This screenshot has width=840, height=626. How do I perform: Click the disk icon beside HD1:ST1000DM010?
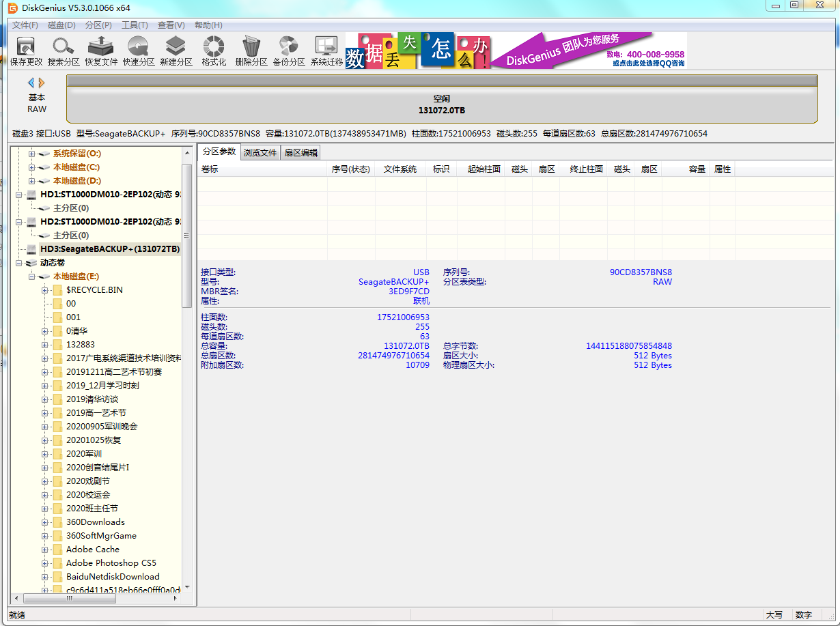pyautogui.click(x=31, y=195)
